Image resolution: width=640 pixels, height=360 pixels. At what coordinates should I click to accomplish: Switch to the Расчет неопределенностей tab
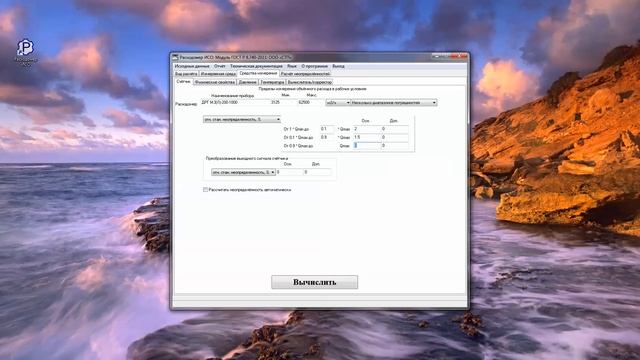click(x=305, y=74)
